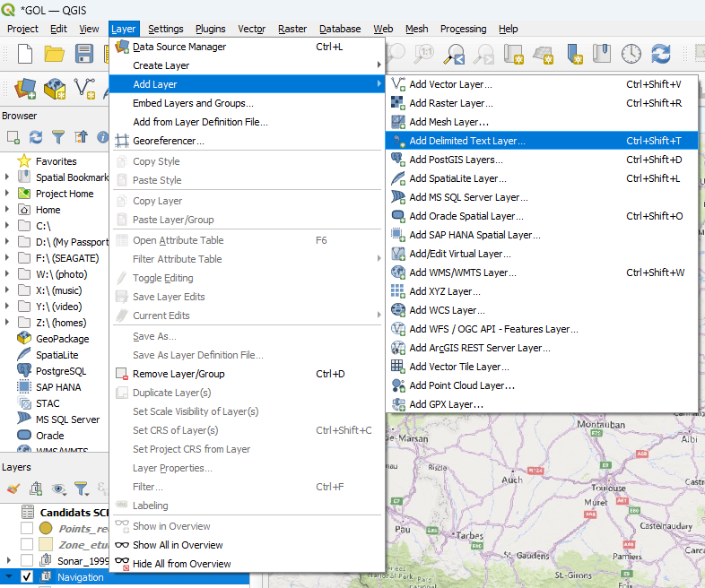Expand the Project Home browser item
The width and height of the screenshot is (705, 588).
point(7,194)
